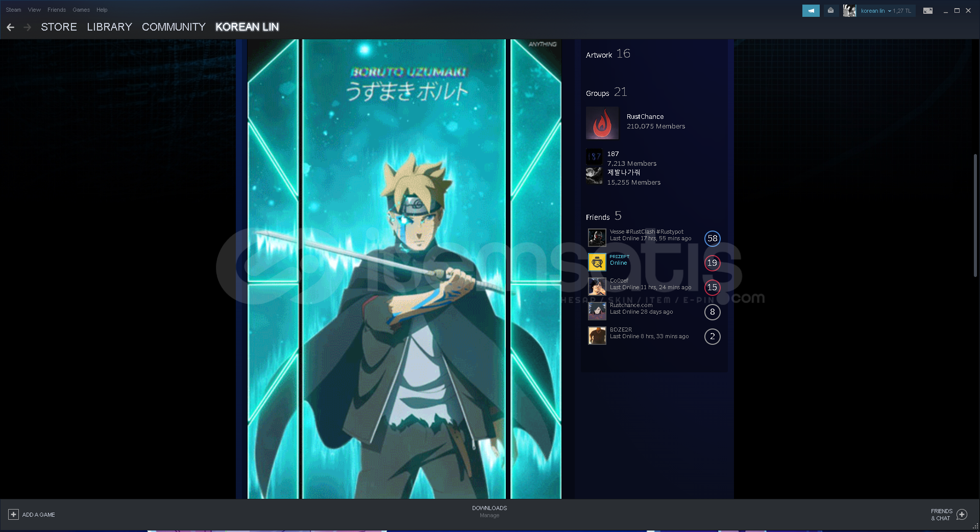The image size is (980, 532).
Task: Open the 제발나가줘 group avatar
Action: pos(594,175)
